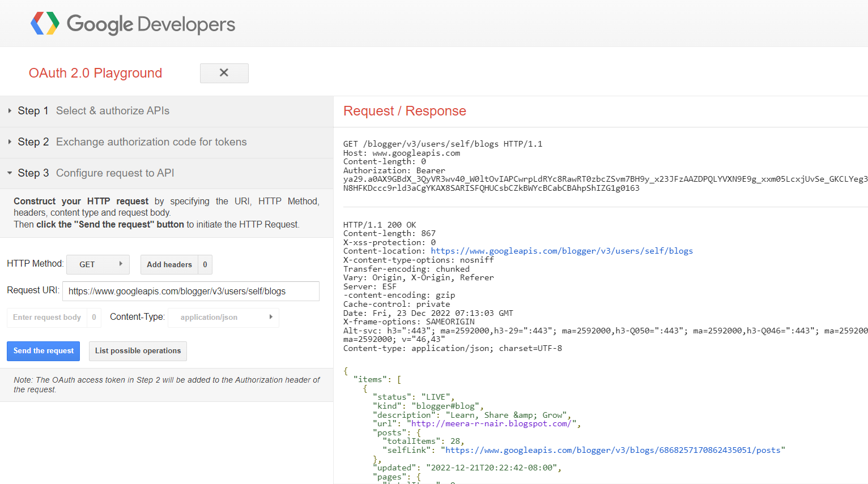The height and width of the screenshot is (484, 868).
Task: Focus the Request URI input field
Action: pos(191,291)
